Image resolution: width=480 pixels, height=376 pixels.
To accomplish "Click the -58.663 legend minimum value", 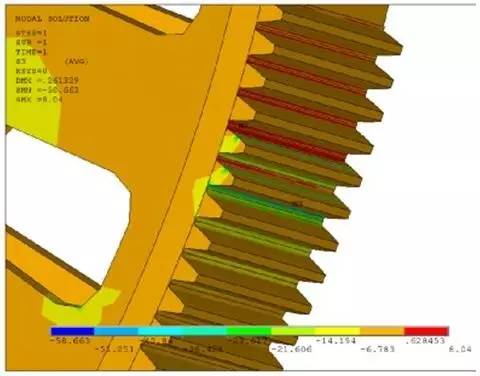I will (70, 341).
